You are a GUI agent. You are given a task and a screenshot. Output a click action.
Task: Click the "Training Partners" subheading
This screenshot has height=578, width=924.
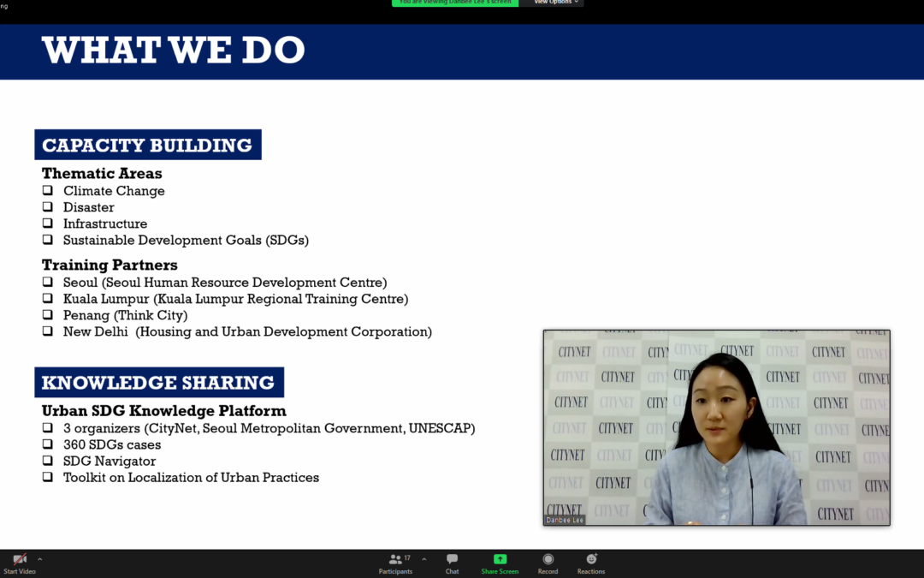(110, 265)
